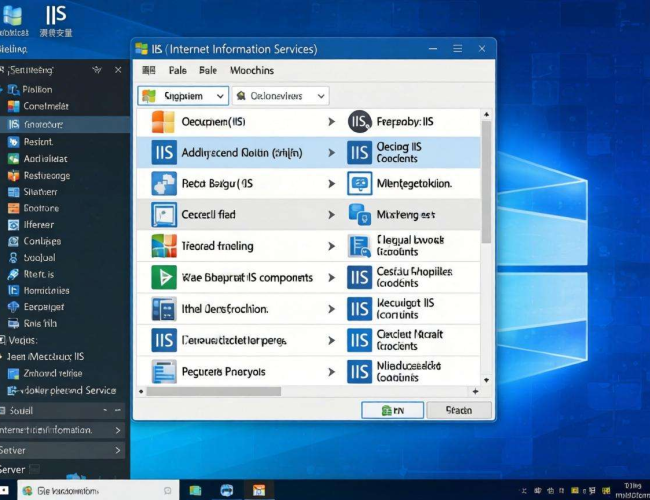The width and height of the screenshot is (650, 500).
Task: Click the taskbar search box
Action: click(98, 491)
